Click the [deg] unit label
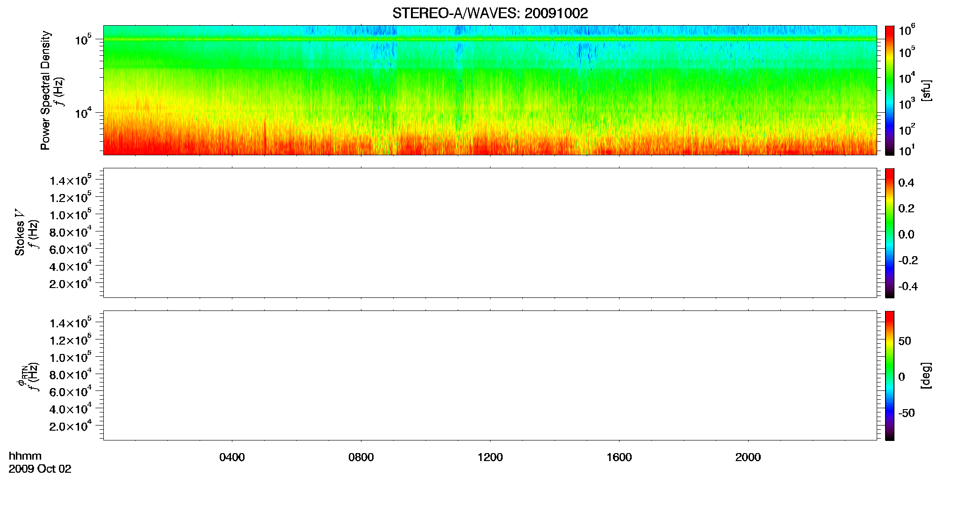The width and height of the screenshot is (980, 505). pos(926,375)
